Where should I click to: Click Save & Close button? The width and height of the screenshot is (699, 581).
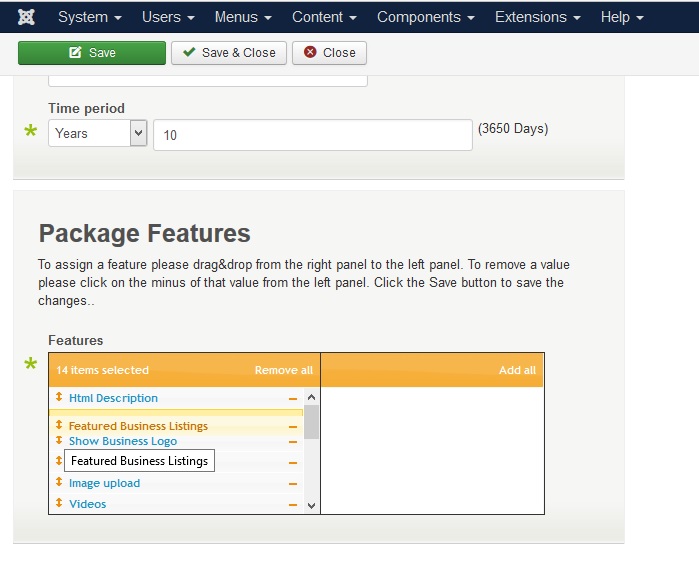point(229,53)
